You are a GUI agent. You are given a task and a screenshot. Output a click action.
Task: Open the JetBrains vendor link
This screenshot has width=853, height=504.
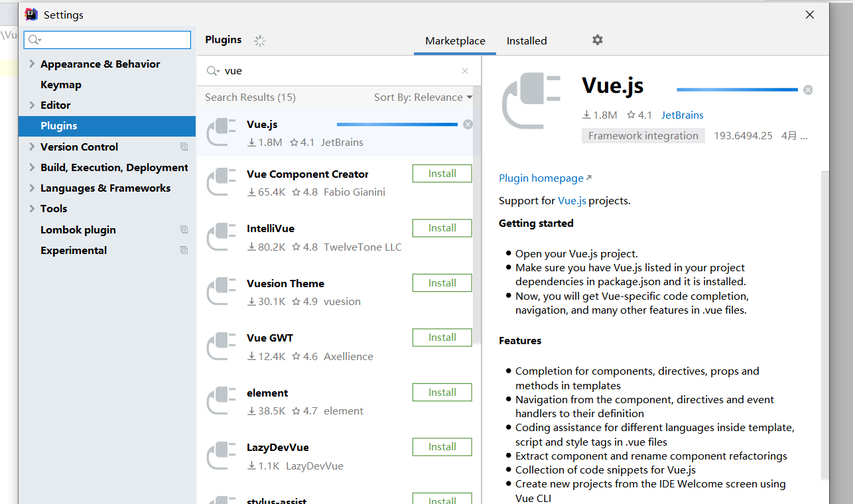coord(682,115)
